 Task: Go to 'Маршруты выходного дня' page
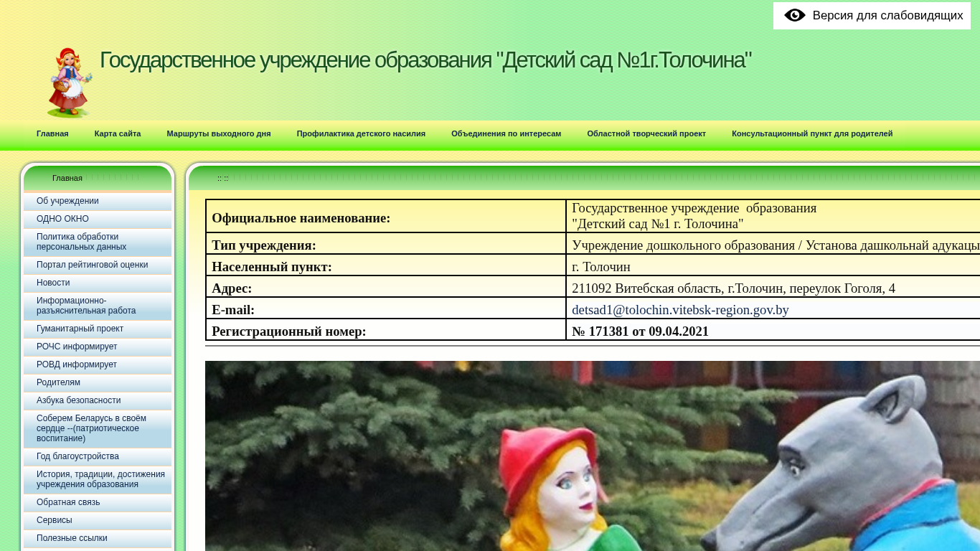(219, 133)
